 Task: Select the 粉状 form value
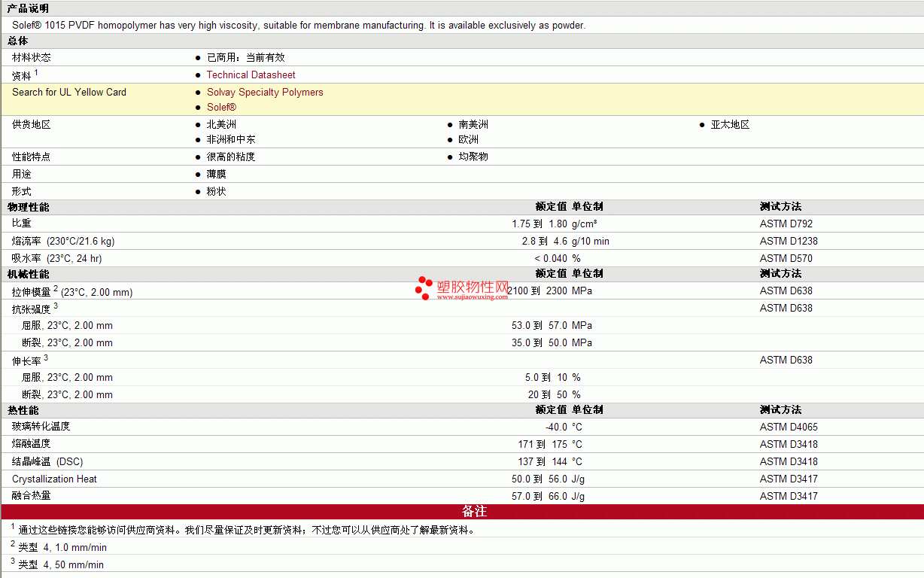tap(217, 192)
